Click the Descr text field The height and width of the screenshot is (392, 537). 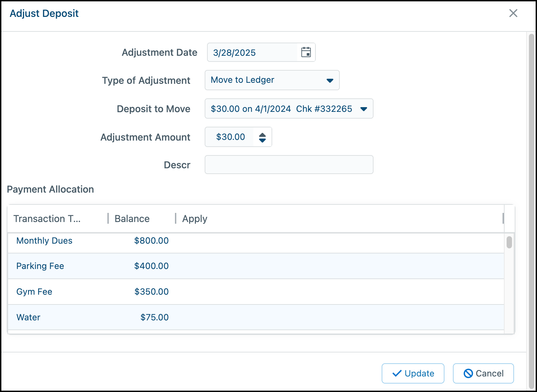(x=289, y=165)
